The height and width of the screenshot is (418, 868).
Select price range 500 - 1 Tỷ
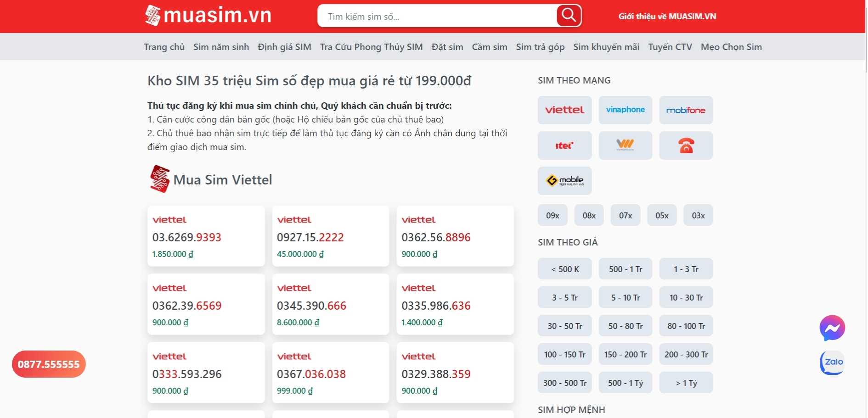[625, 383]
